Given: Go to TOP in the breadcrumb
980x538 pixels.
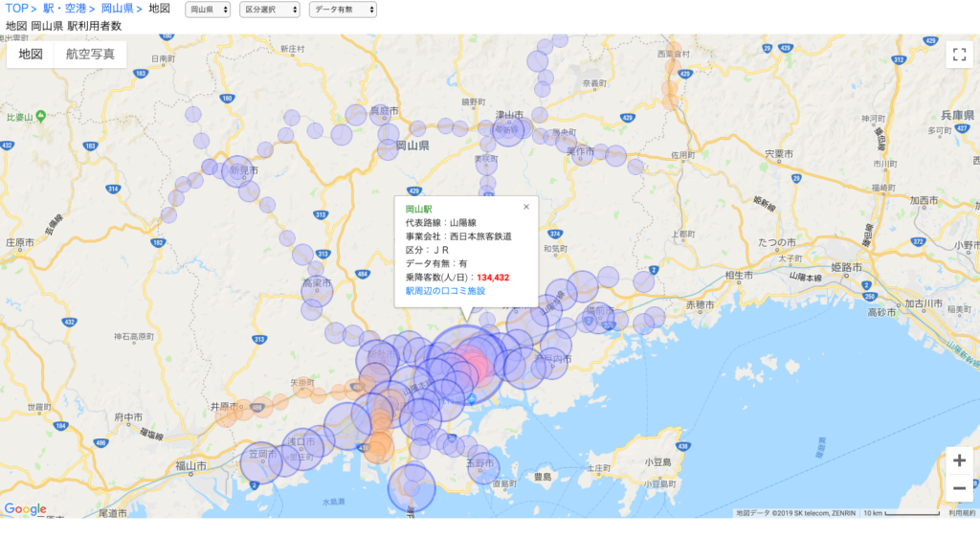Looking at the screenshot, I should coord(16,9).
